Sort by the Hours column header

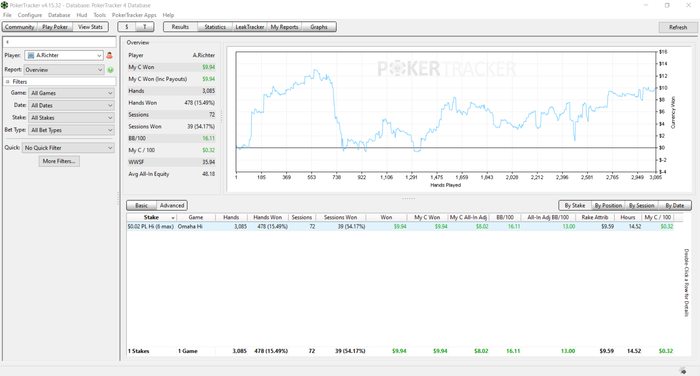[628, 217]
